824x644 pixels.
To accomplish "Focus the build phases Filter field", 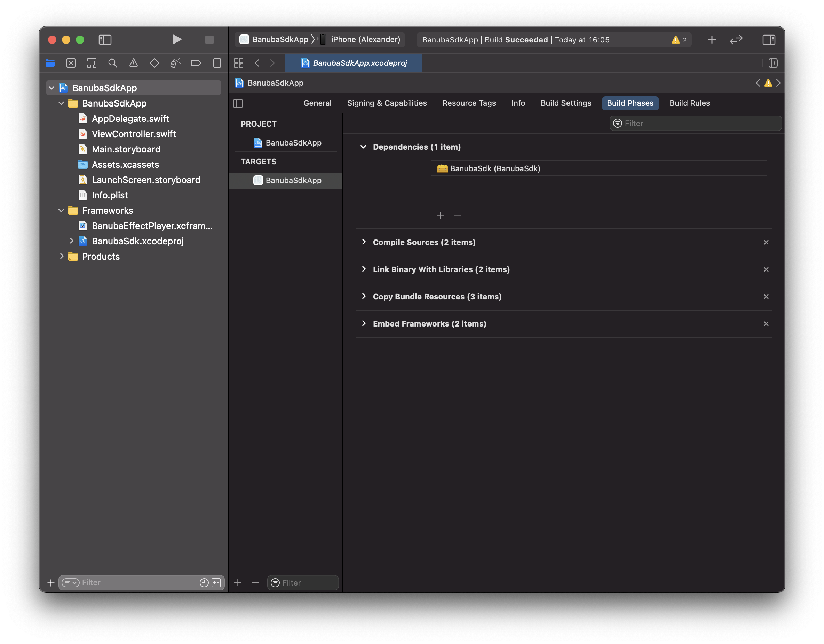I will [695, 124].
